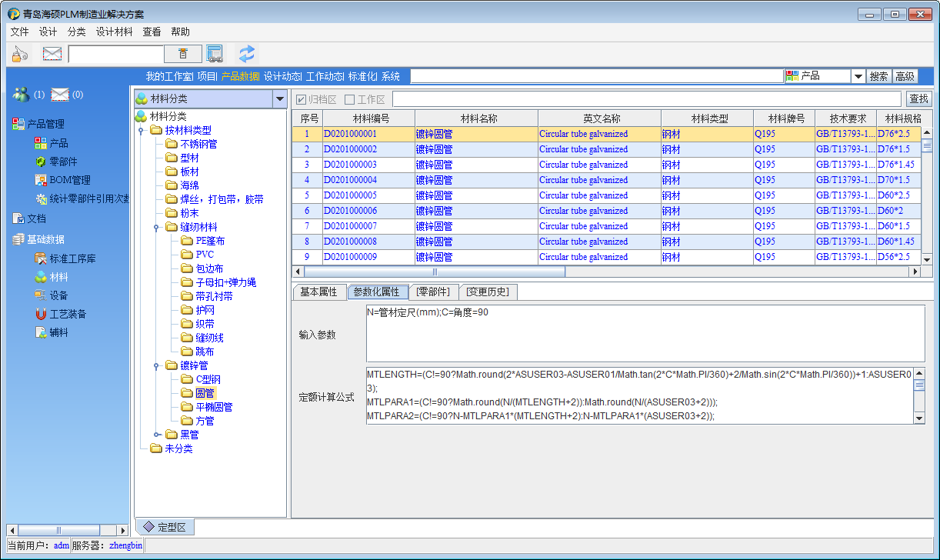Open 工艺装备 magnet icon item

[67, 314]
